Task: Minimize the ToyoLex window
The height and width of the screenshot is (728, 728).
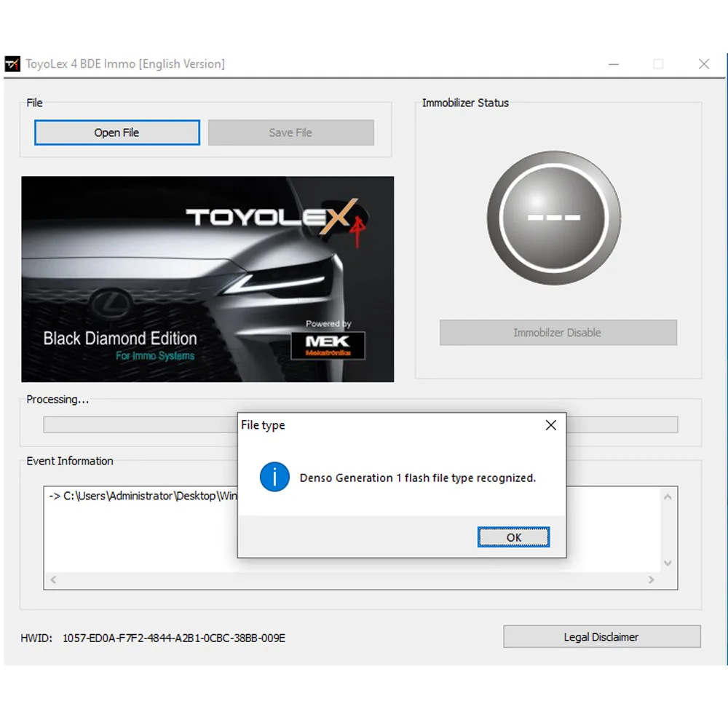Action: 614,64
